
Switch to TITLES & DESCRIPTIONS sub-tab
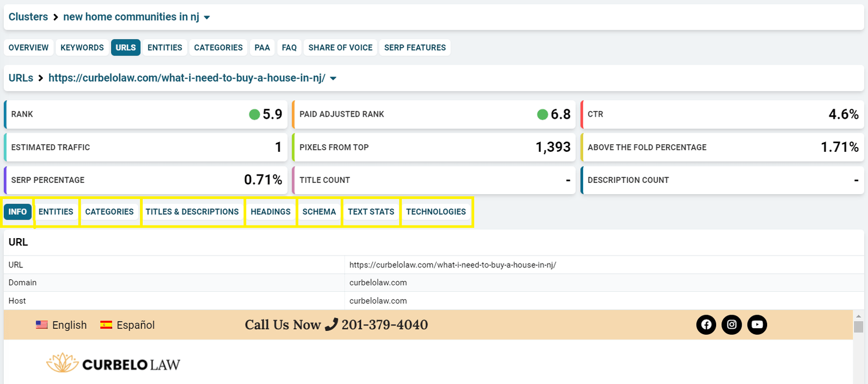[192, 212]
